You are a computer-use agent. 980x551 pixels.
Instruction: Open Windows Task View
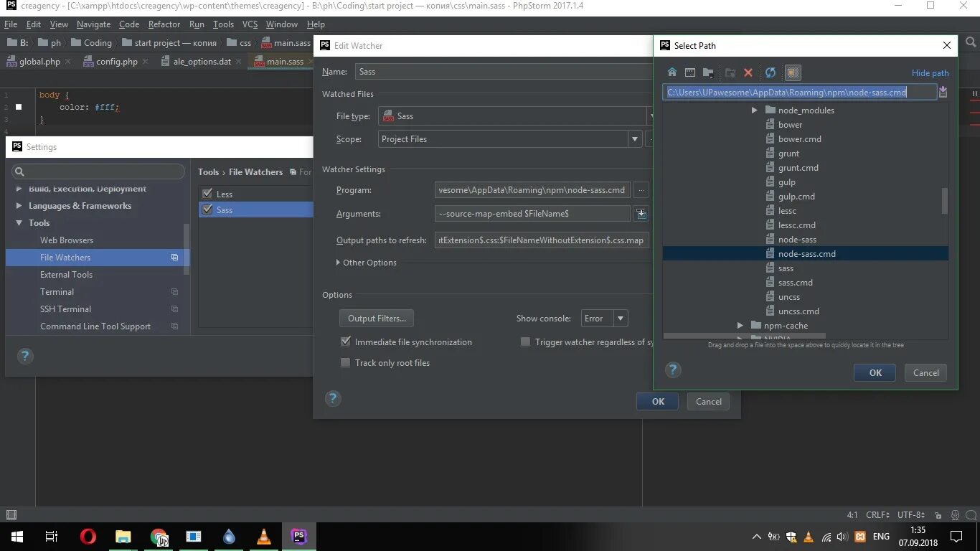coord(52,537)
